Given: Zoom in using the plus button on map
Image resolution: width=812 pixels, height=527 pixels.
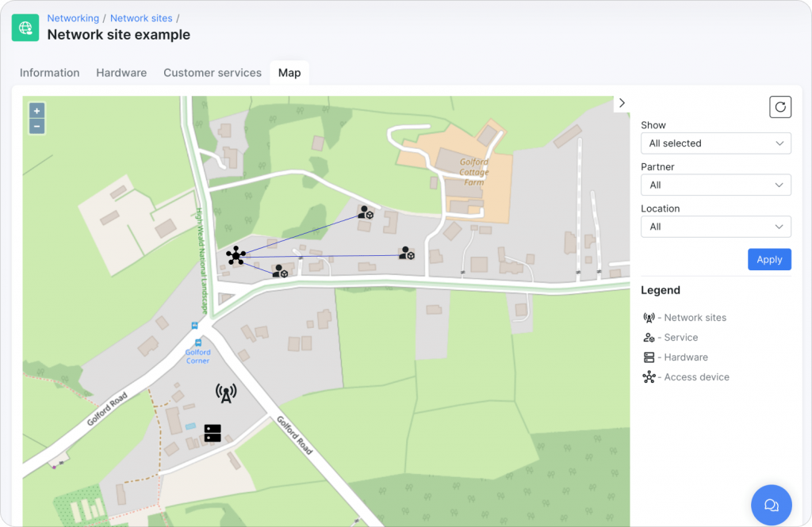Looking at the screenshot, I should click(36, 109).
